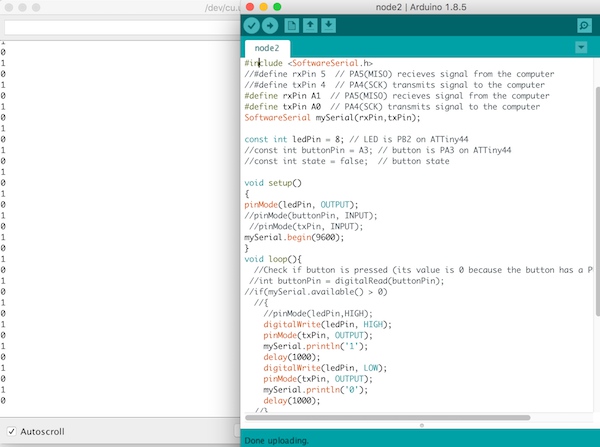The image size is (600, 447).
Task: Open the Serial Monitor magnifier icon
Action: pos(584,26)
